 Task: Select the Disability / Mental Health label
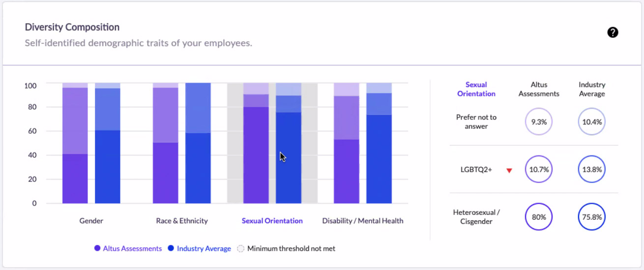click(363, 221)
